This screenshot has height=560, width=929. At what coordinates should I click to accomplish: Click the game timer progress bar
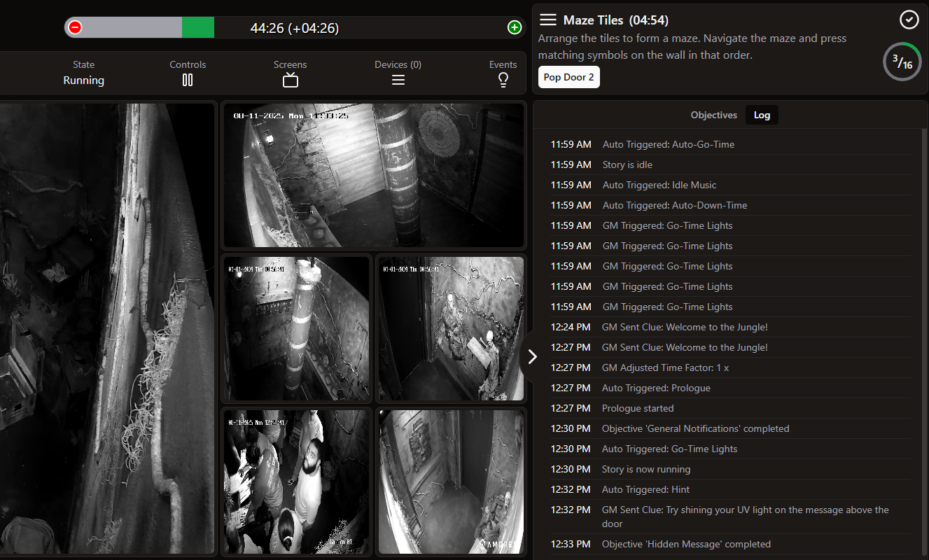point(294,28)
